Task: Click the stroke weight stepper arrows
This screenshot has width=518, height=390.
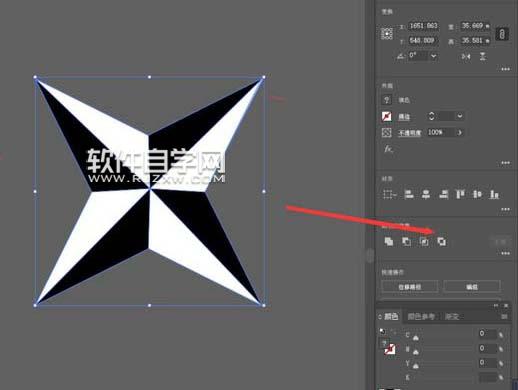Action: pos(432,116)
